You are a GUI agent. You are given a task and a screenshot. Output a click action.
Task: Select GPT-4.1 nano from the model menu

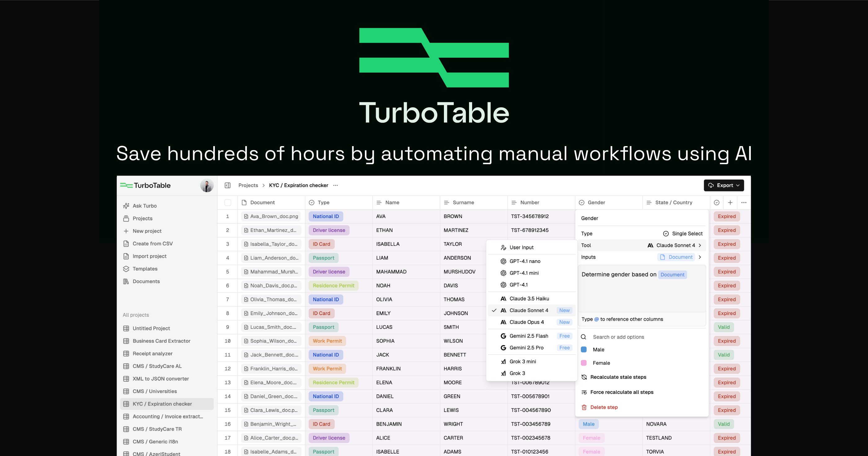pyautogui.click(x=525, y=261)
